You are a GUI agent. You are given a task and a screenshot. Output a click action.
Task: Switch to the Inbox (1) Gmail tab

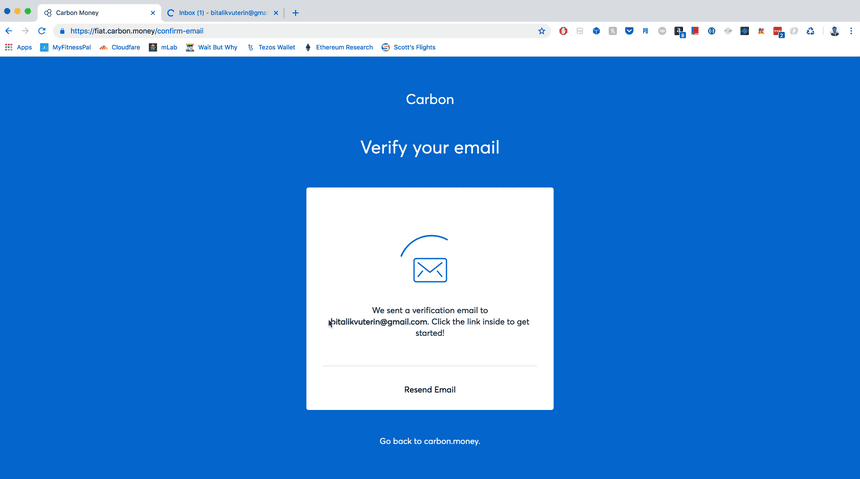222,13
